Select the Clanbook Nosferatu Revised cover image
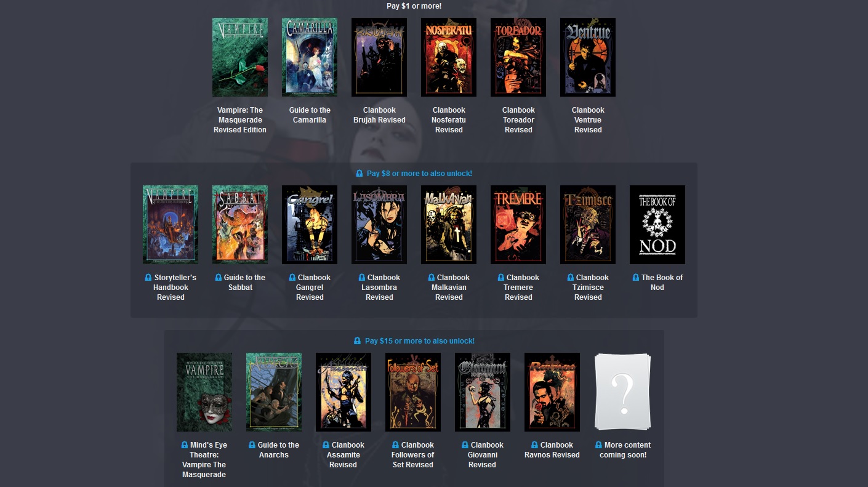The height and width of the screenshot is (487, 868). tap(449, 57)
